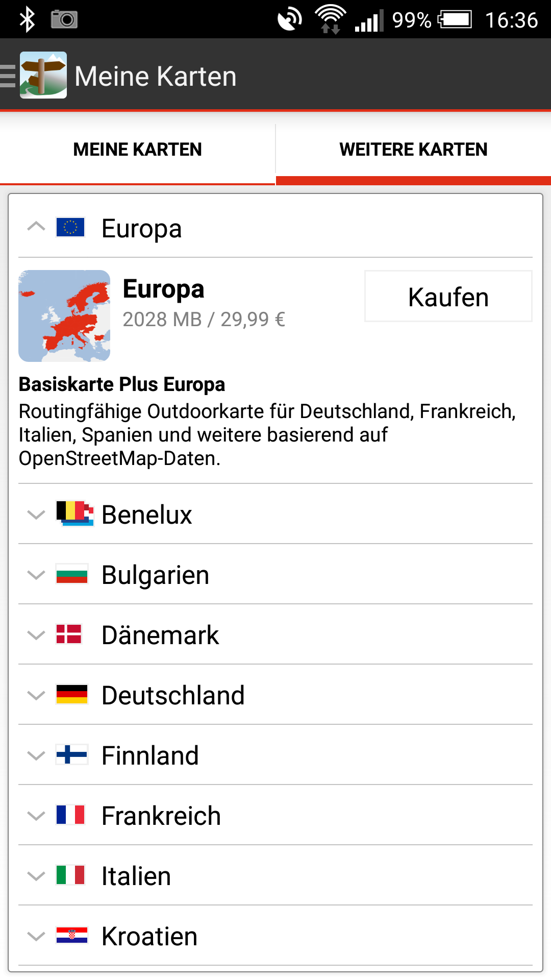Collapse the Europa section chevron
551x980 pixels.
[x=36, y=227]
